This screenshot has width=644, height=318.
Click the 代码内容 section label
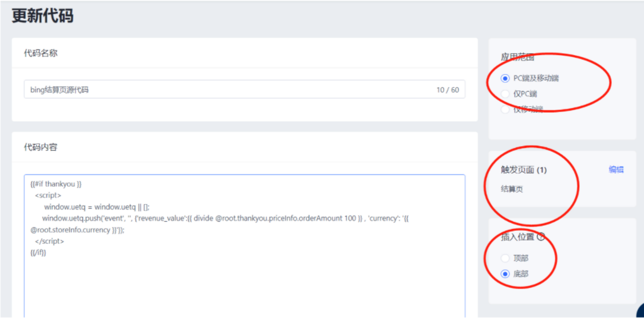(x=41, y=147)
